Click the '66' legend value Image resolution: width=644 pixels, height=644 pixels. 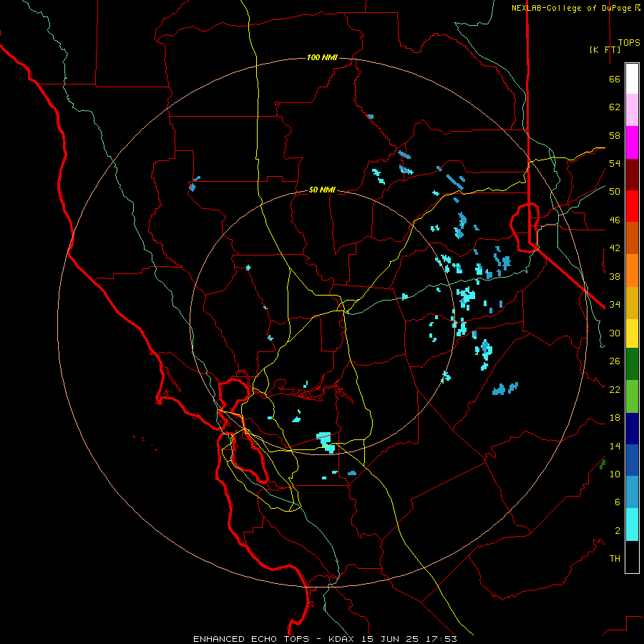click(615, 79)
